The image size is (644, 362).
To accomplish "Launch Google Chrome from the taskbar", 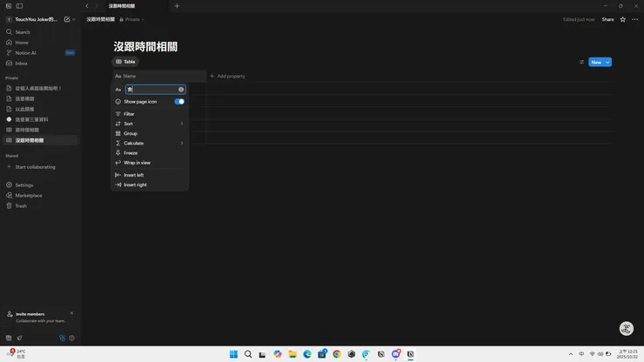I will pyautogui.click(x=337, y=354).
